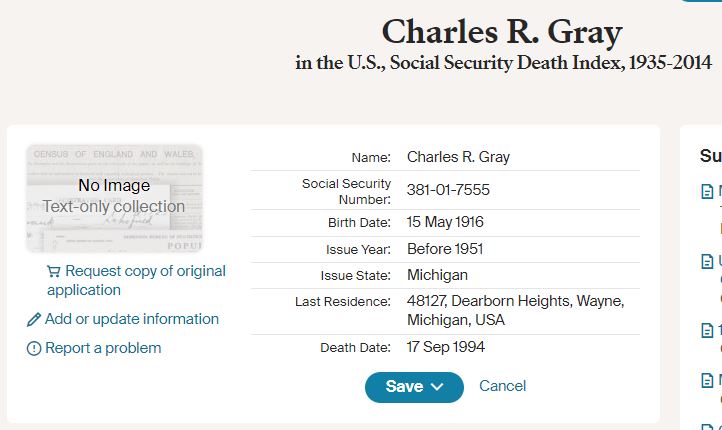Open the fourth document icon in right panel
This screenshot has width=722, height=430.
[x=707, y=380]
